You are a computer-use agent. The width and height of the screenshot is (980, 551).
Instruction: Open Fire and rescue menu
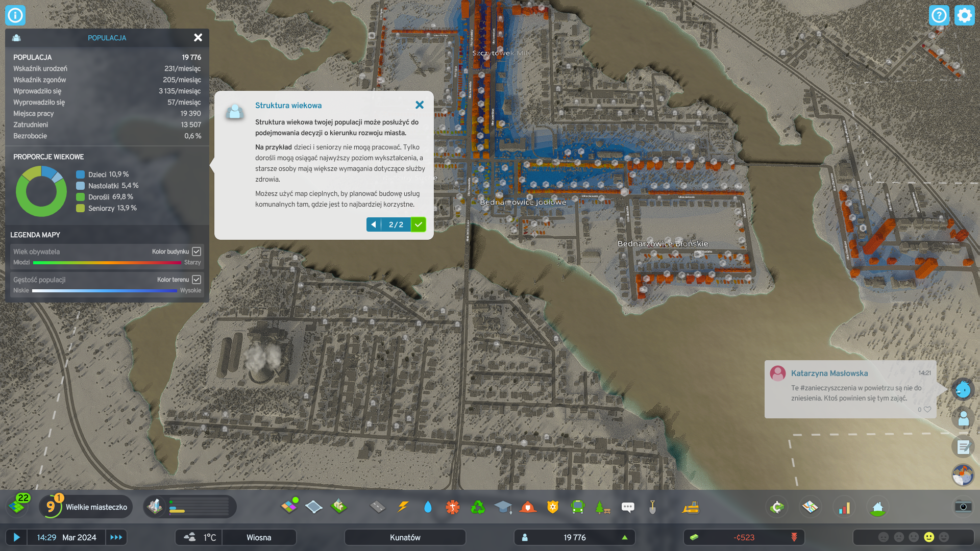528,507
